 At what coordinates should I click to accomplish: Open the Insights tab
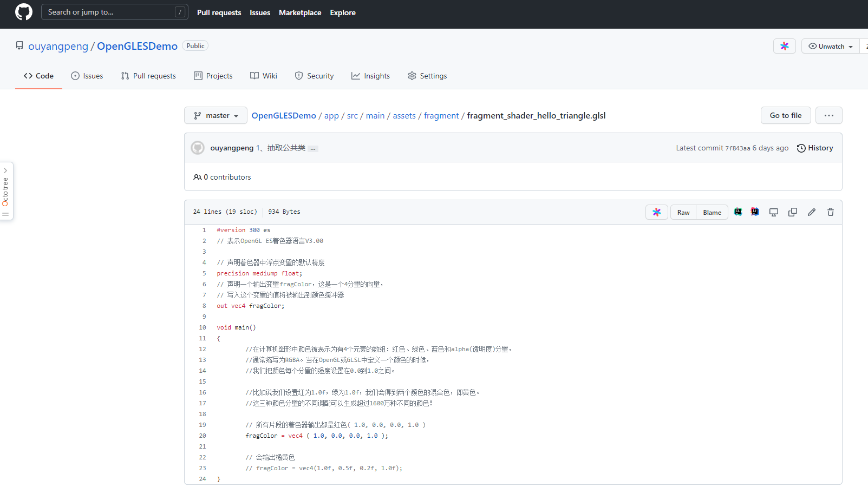coord(370,76)
